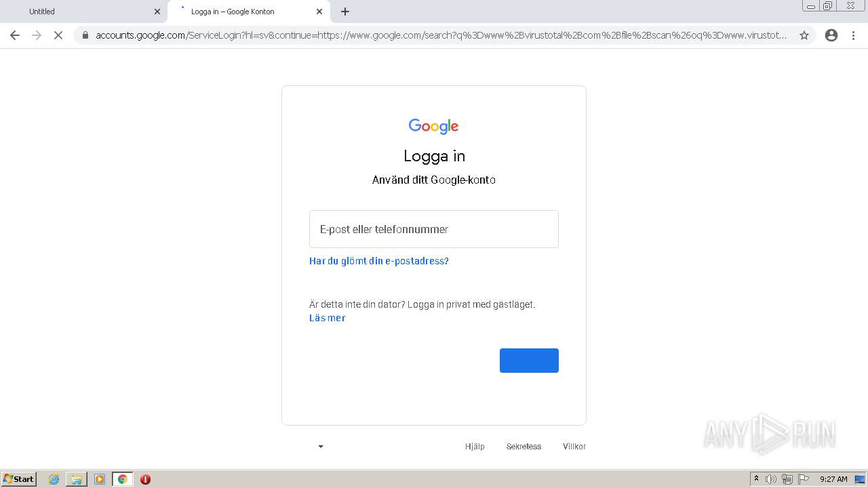Image resolution: width=868 pixels, height=488 pixels.
Task: Go back to the previous page
Action: [15, 35]
